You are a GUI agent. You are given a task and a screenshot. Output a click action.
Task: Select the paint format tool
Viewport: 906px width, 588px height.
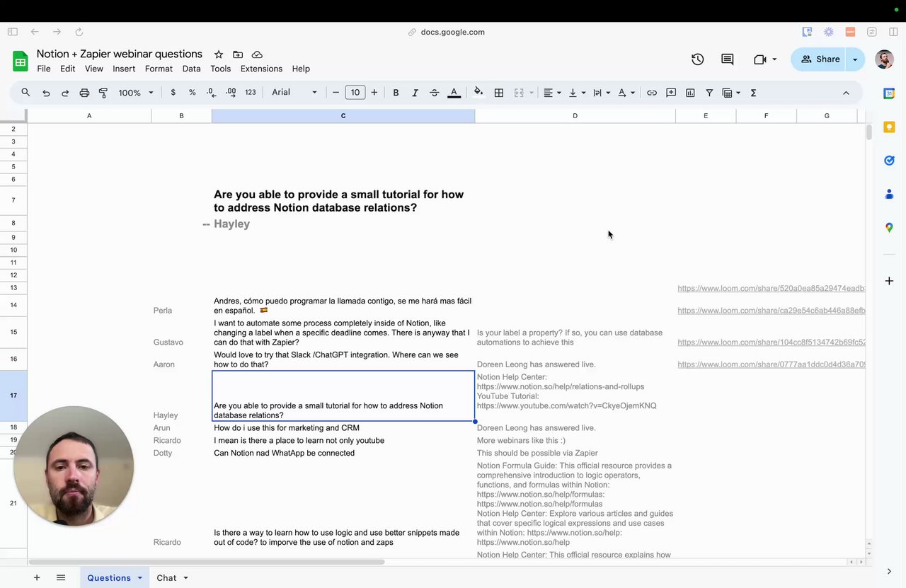[103, 93]
